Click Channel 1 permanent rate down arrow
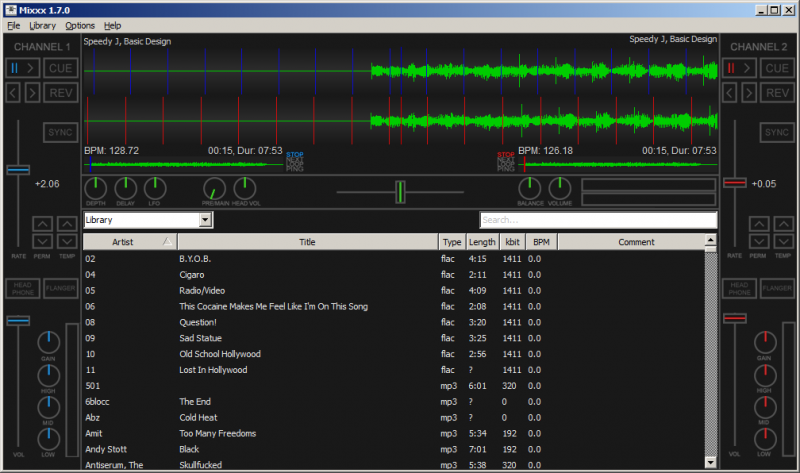The image size is (800, 473). pyautogui.click(x=42, y=241)
